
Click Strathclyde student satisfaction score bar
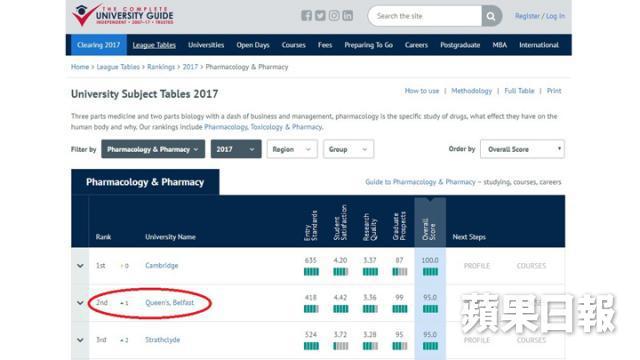(x=340, y=346)
